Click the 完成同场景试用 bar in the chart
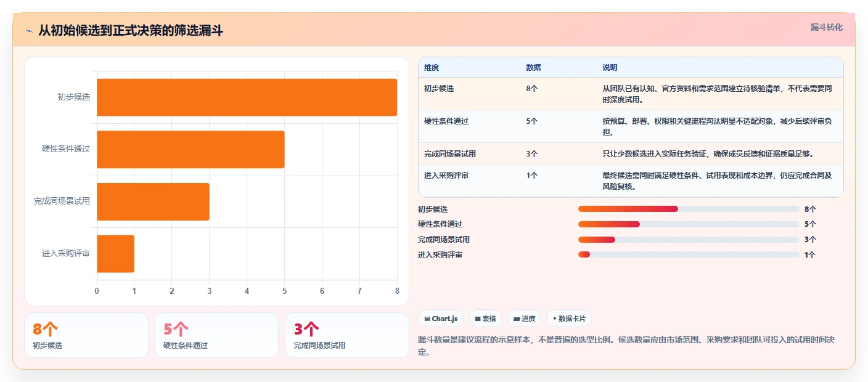The width and height of the screenshot is (868, 382). 153,201
